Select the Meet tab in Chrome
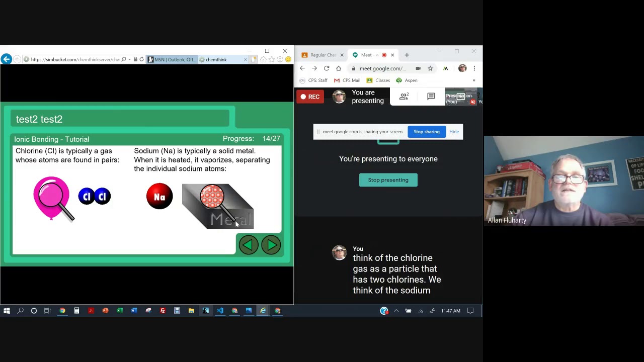Viewport: 644px width, 362px height. 370,55
